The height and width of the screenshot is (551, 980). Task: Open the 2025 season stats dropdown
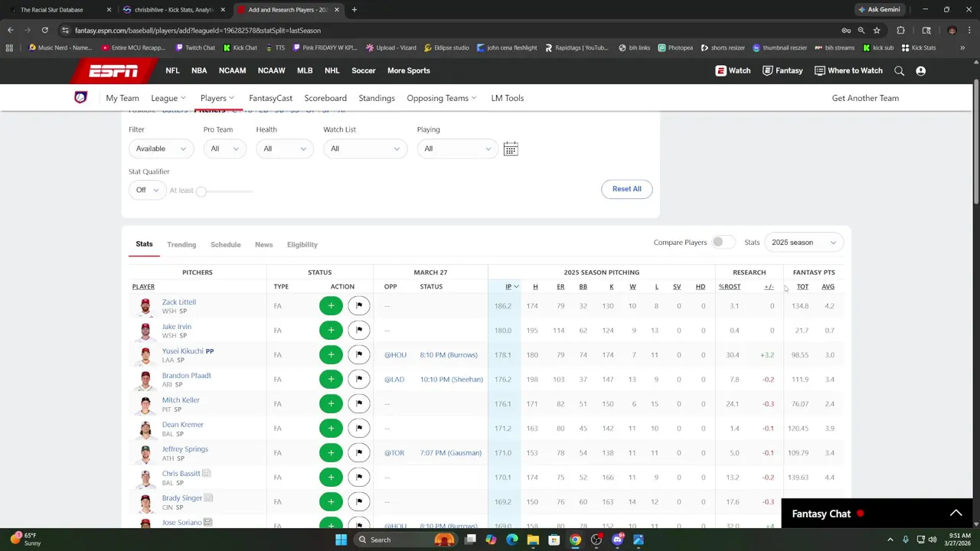click(x=803, y=243)
